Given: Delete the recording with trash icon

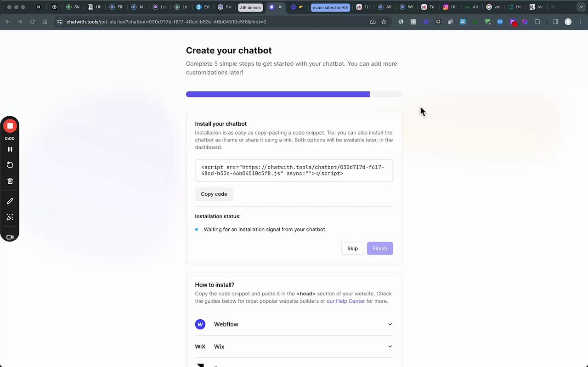Looking at the screenshot, I should [x=10, y=181].
